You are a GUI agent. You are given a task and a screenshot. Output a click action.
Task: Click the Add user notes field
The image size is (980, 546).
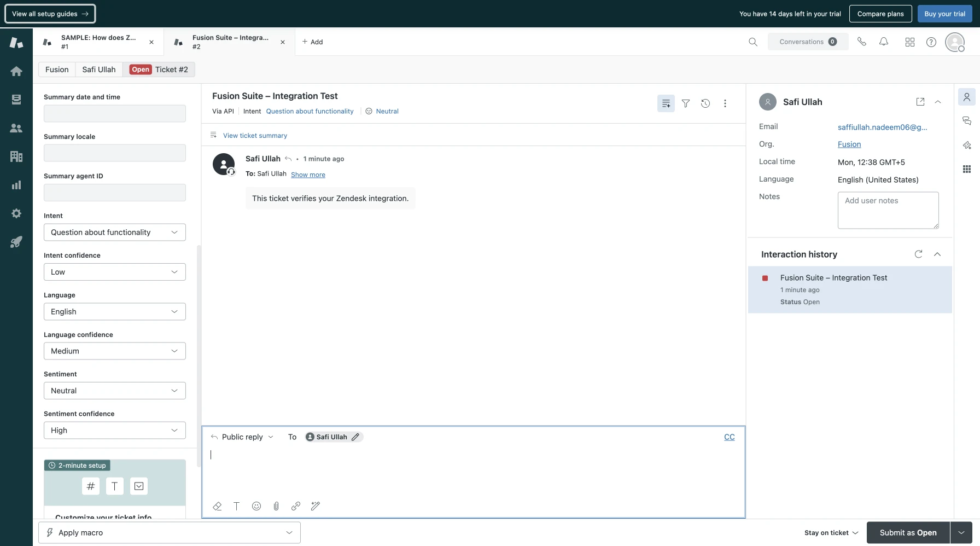click(x=888, y=210)
